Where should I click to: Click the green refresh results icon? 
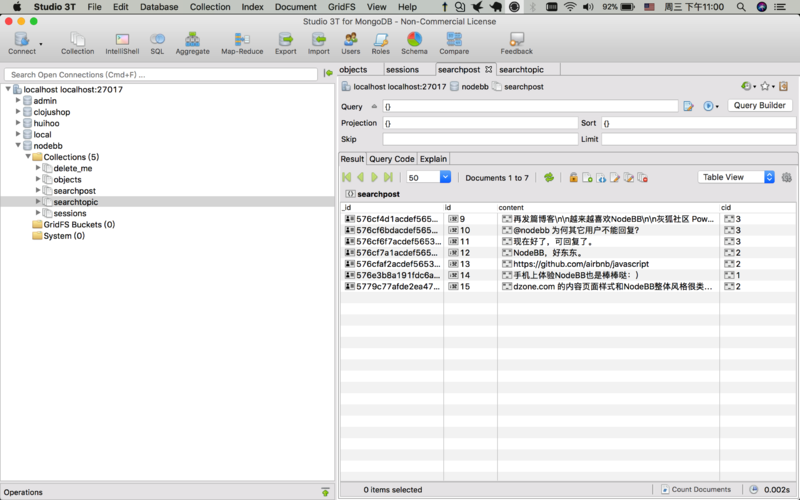coord(548,177)
